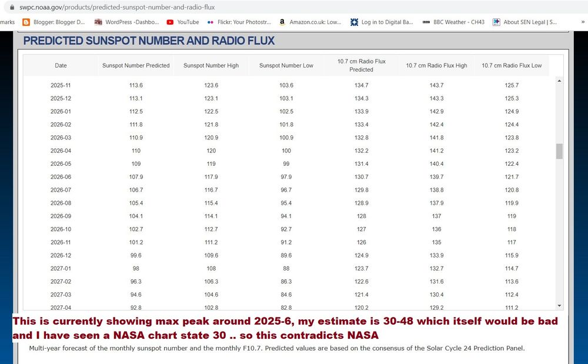Open the BBC Weather bookmark icon
Screen dimensions: 588x364
pyautogui.click(x=426, y=22)
